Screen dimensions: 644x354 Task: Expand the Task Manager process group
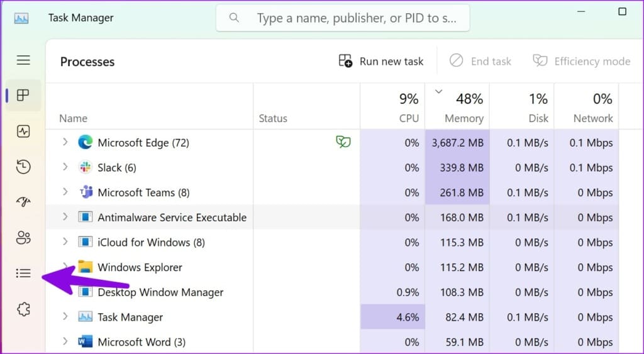tap(65, 317)
